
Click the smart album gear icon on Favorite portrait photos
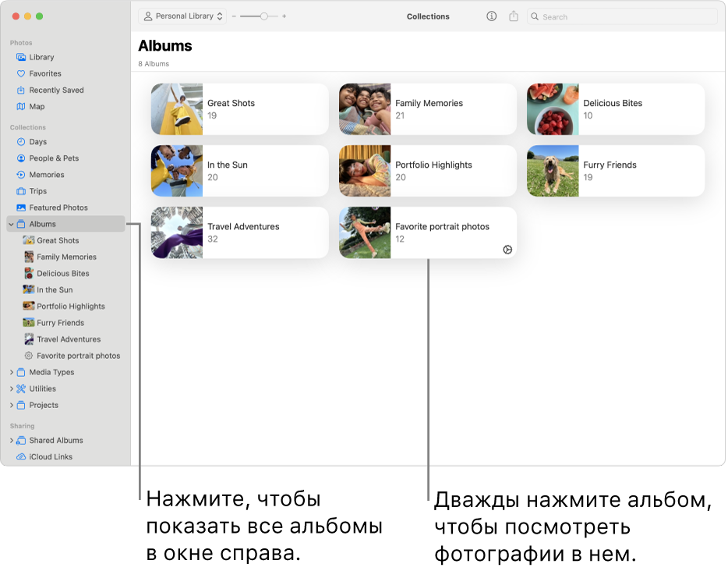point(507,250)
